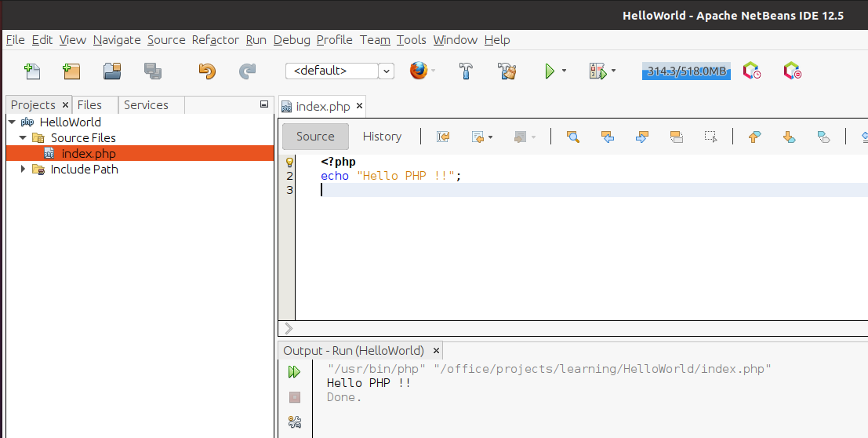Click the Open Project icon
The height and width of the screenshot is (438, 868).
[x=112, y=71]
